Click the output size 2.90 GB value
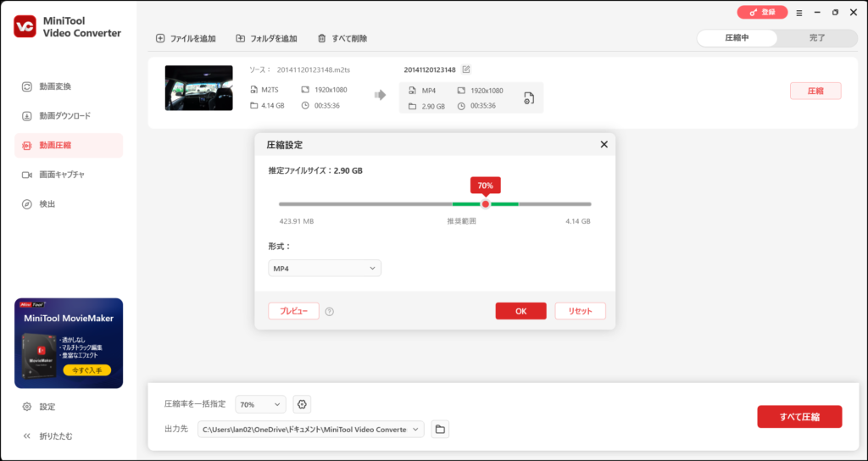 (x=433, y=106)
